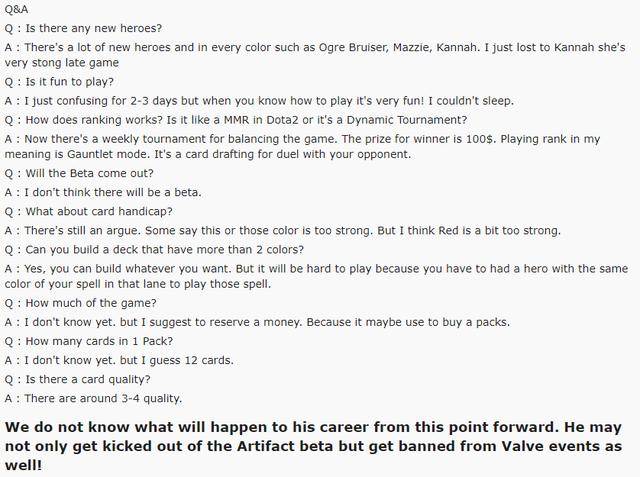Click the question "How much of the game?"
The width and height of the screenshot is (640, 477).
80,303
